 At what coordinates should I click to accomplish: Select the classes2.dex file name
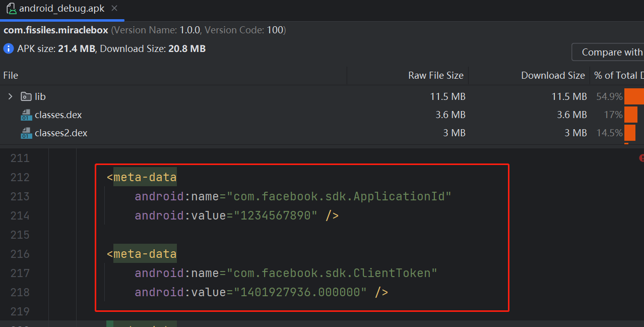pos(61,133)
